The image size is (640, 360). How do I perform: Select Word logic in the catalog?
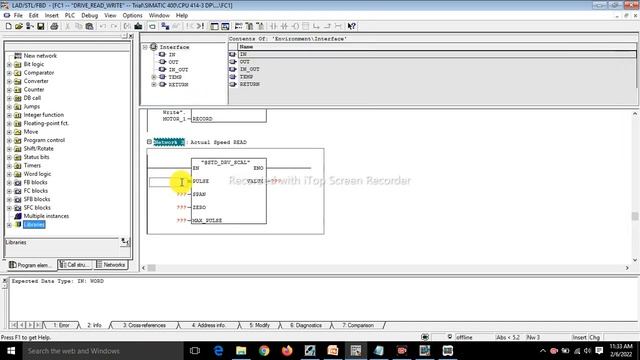coord(37,174)
